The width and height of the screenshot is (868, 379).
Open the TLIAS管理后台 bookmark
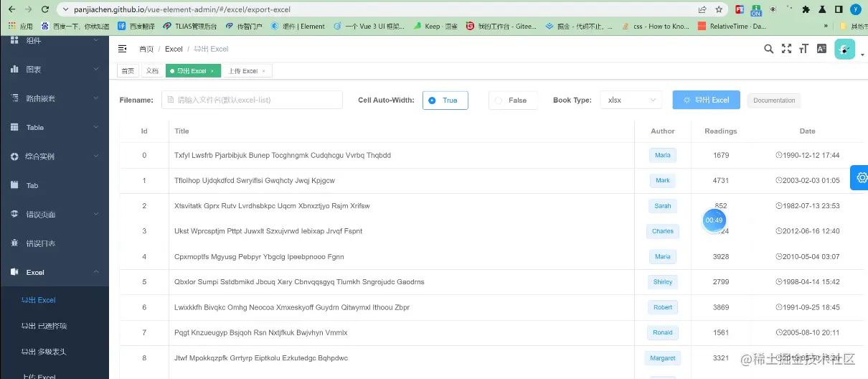[190, 26]
